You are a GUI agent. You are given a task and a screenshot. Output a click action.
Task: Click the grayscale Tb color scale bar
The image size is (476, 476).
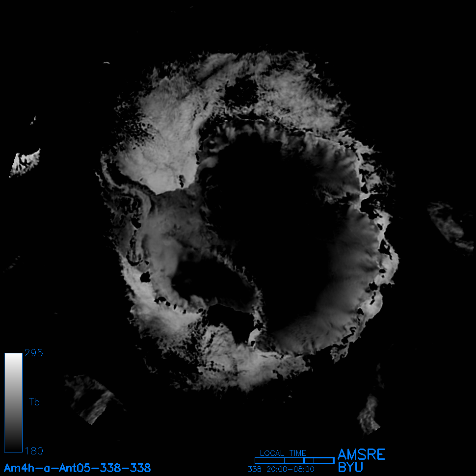13,402
